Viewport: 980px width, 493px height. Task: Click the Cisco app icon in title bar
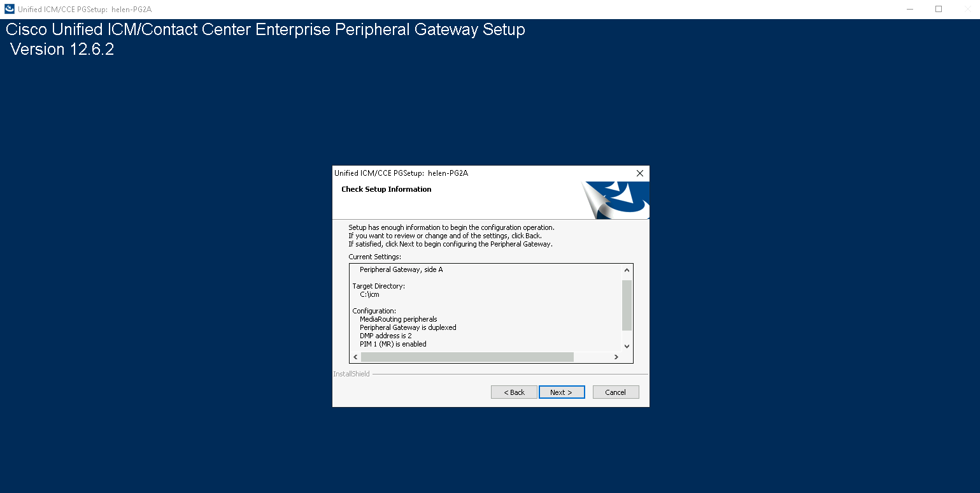[x=10, y=10]
